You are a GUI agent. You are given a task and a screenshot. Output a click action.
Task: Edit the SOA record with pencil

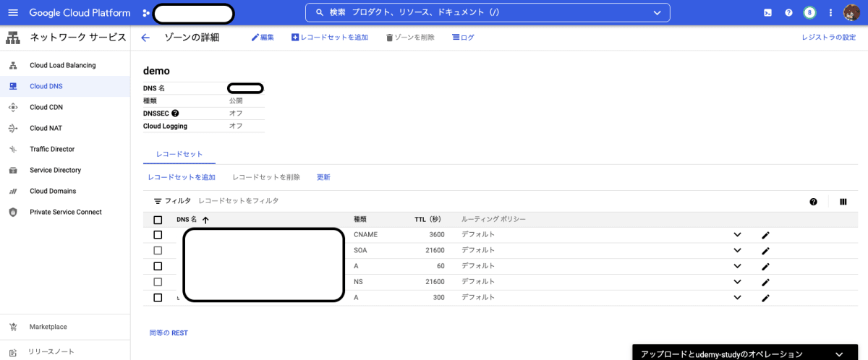tap(765, 251)
